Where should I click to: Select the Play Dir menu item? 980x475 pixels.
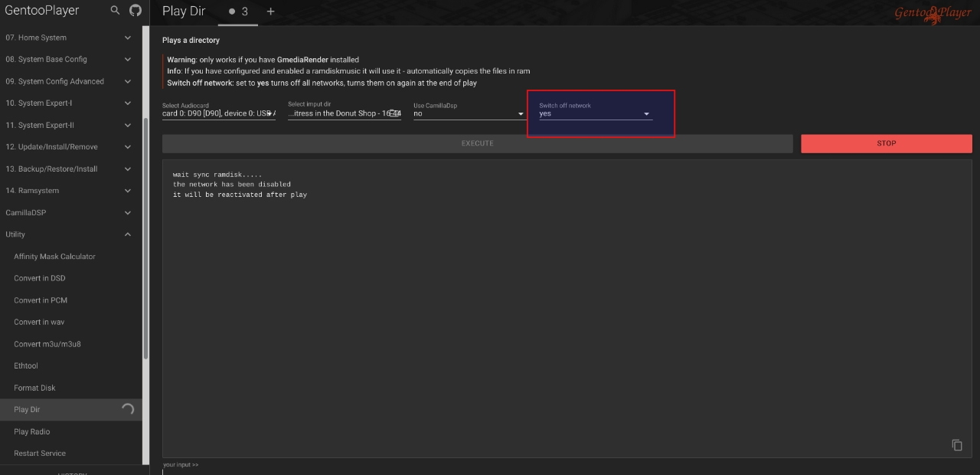[71, 410]
